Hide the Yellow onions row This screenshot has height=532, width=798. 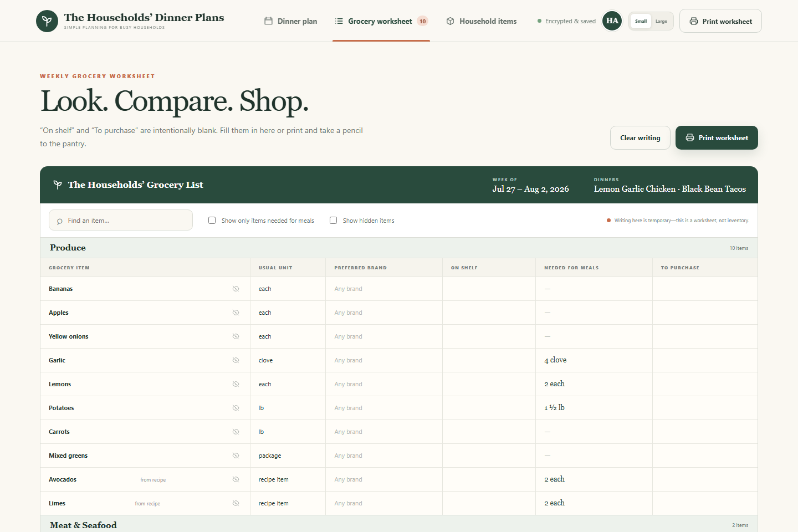tap(236, 336)
